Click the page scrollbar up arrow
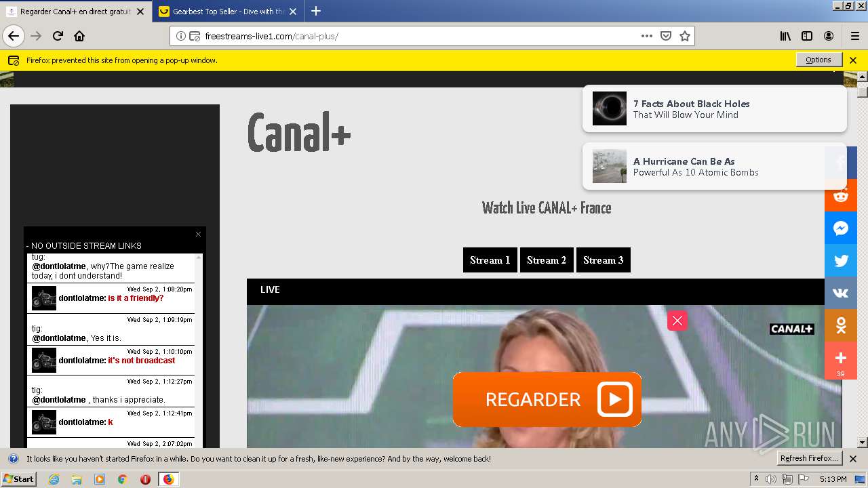This screenshot has height=488, width=868. click(863, 77)
